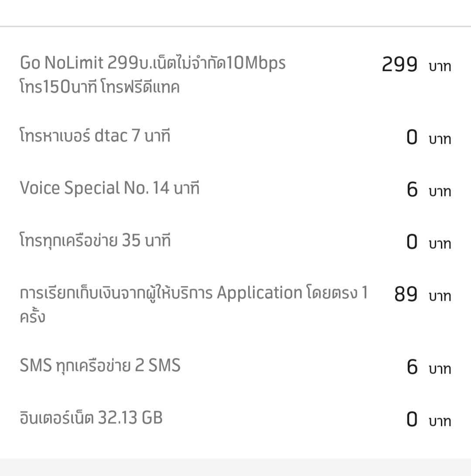Viewport: 471px width, 476px height.
Task: Select the 0 amount for dtac calls
Action: click(412, 138)
